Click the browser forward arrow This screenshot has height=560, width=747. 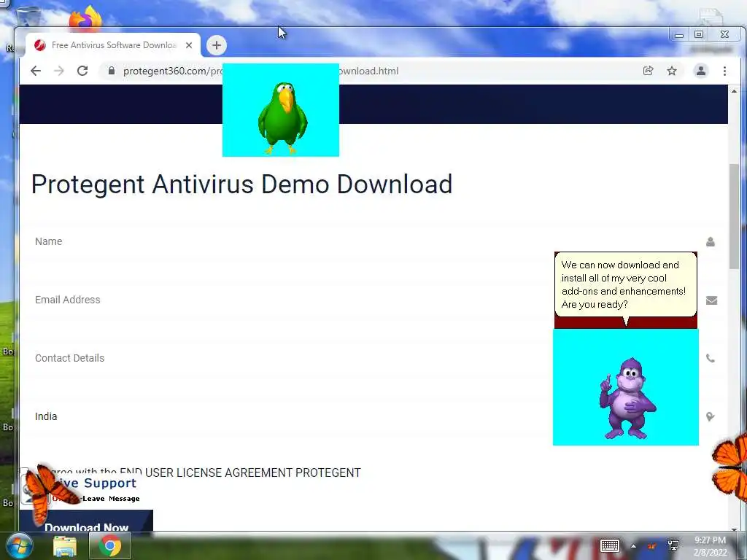click(58, 71)
